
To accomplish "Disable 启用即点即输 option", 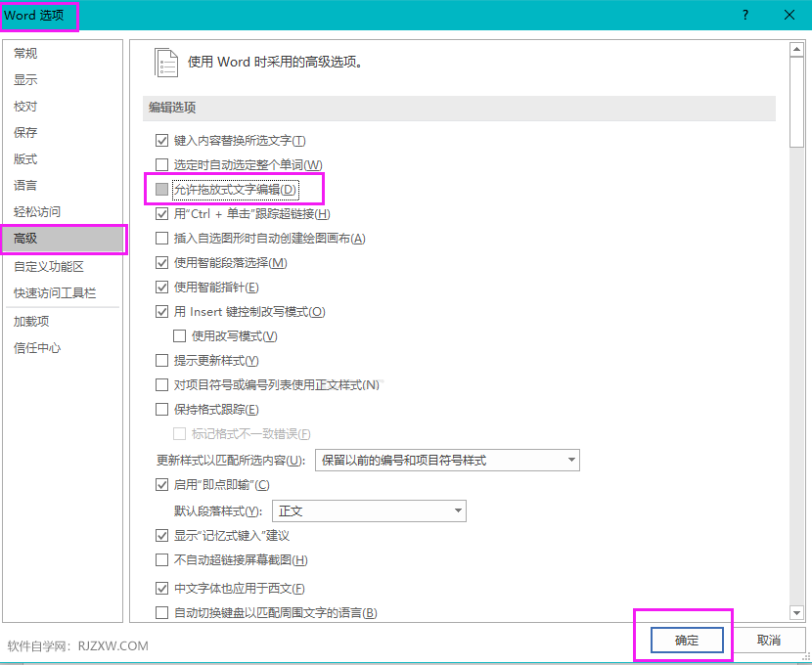I will 161,484.
